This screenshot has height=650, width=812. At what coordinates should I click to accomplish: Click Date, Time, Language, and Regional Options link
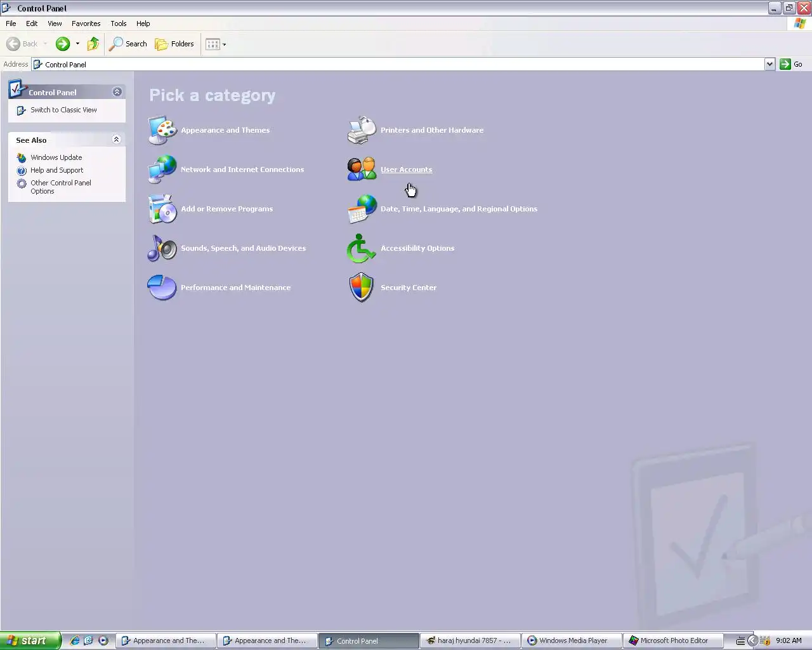(459, 209)
